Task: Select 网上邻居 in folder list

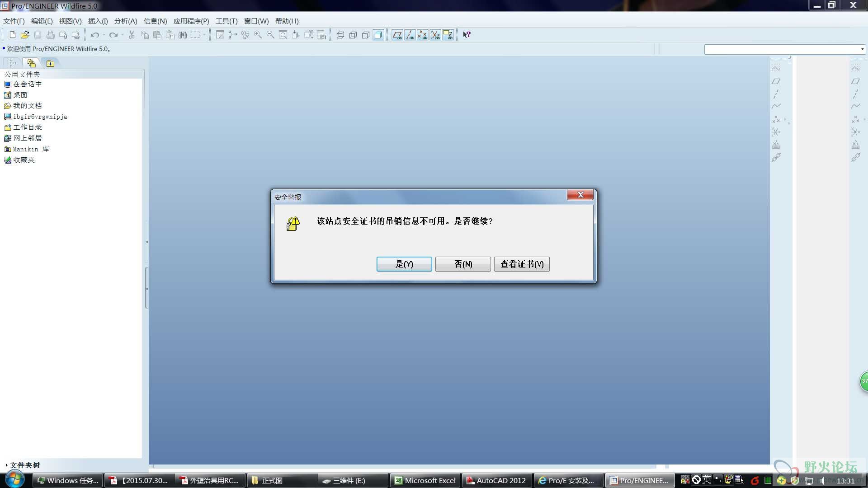Action: pos(23,138)
